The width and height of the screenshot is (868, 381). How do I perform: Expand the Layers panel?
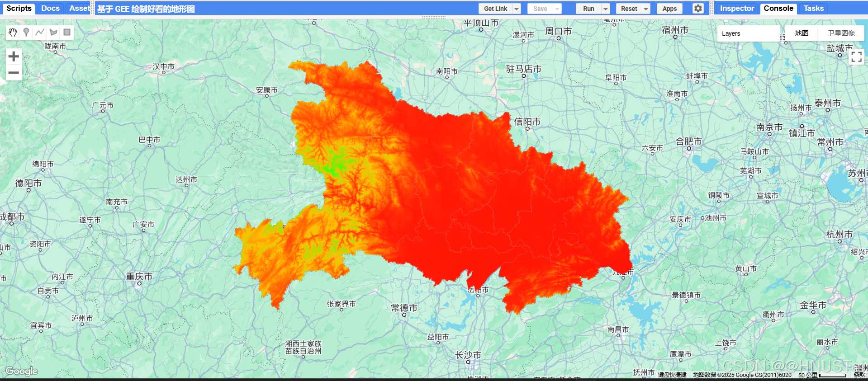[x=748, y=33]
